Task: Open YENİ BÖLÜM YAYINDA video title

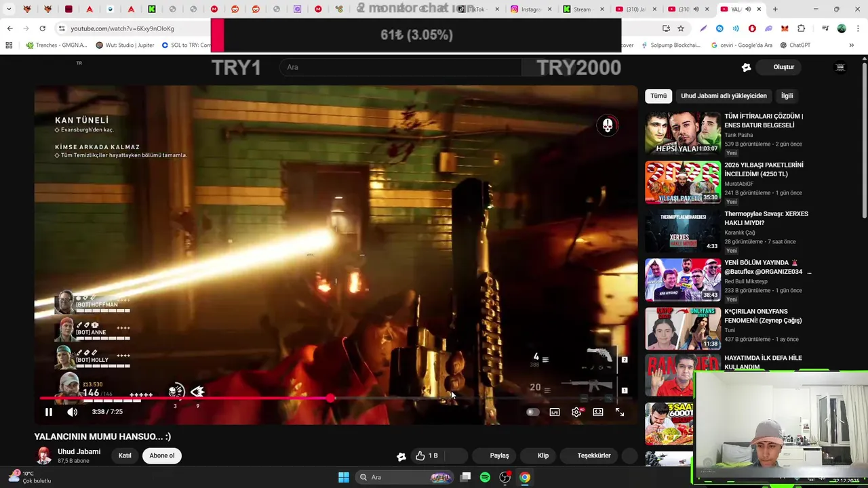Action: click(x=768, y=267)
